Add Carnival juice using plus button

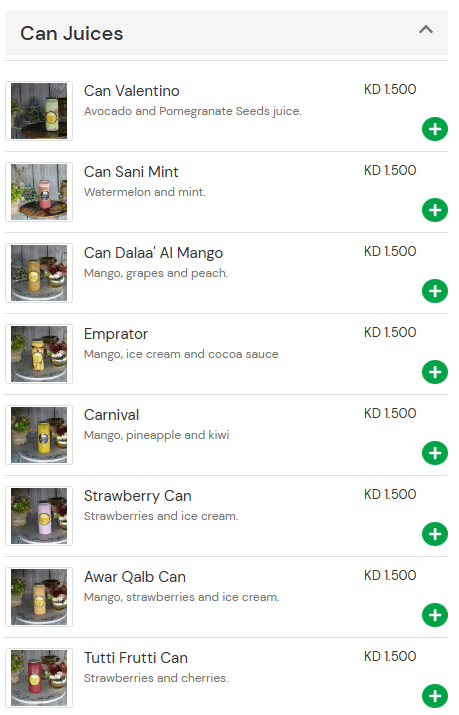(435, 453)
